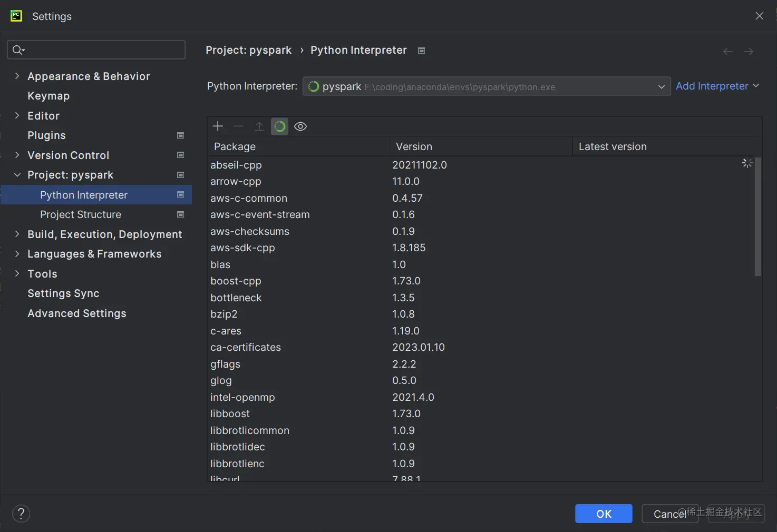Open Plugins settings

[x=46, y=135]
